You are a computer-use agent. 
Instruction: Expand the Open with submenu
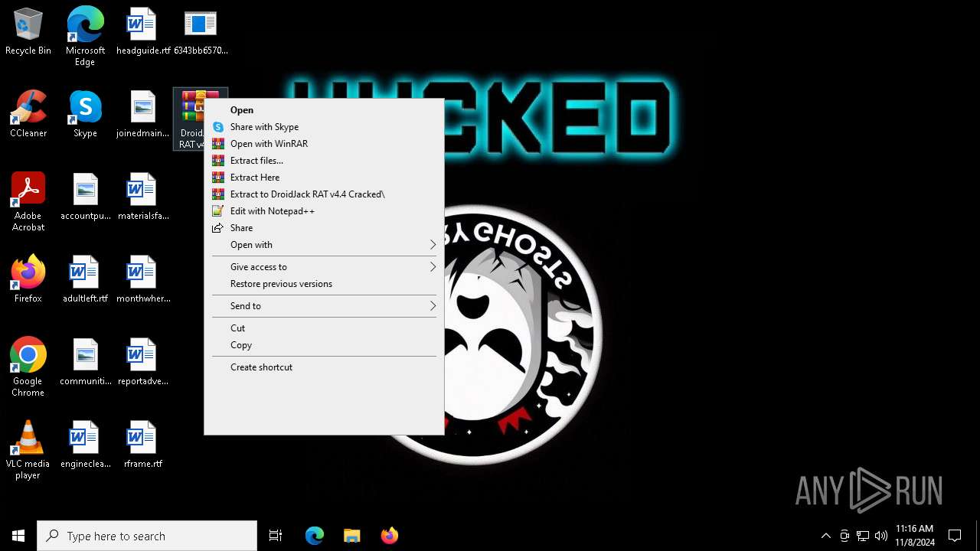324,245
